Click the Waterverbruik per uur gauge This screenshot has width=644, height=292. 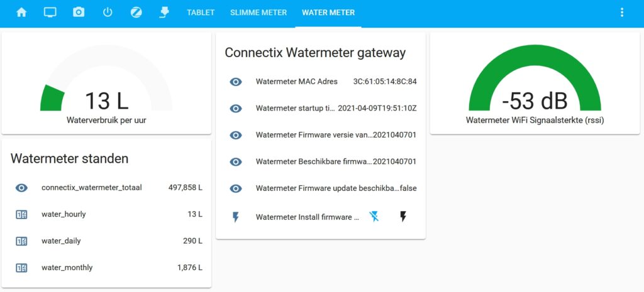pos(106,84)
